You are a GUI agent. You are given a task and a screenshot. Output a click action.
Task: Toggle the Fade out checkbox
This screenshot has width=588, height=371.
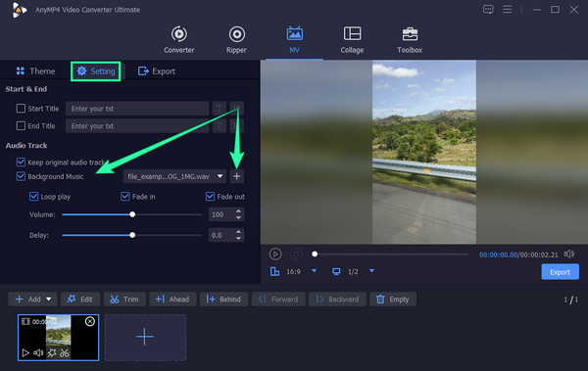coord(210,197)
